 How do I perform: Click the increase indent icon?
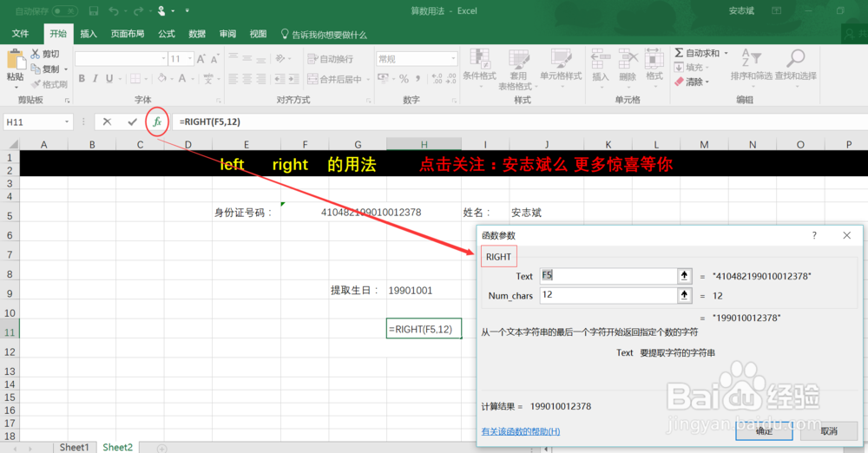294,79
